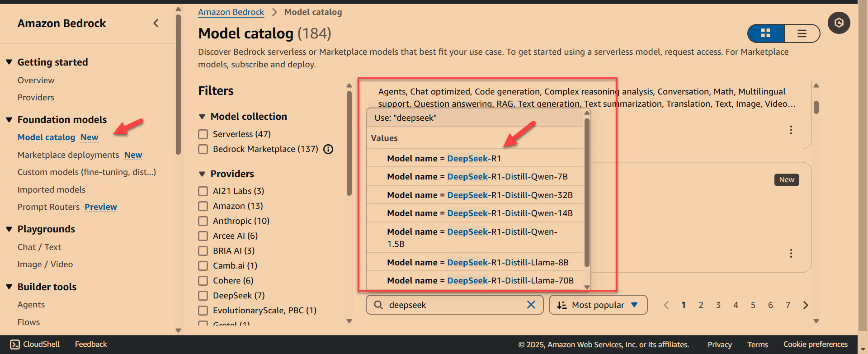This screenshot has width=868, height=354.
Task: Go to next page of results
Action: click(x=806, y=305)
